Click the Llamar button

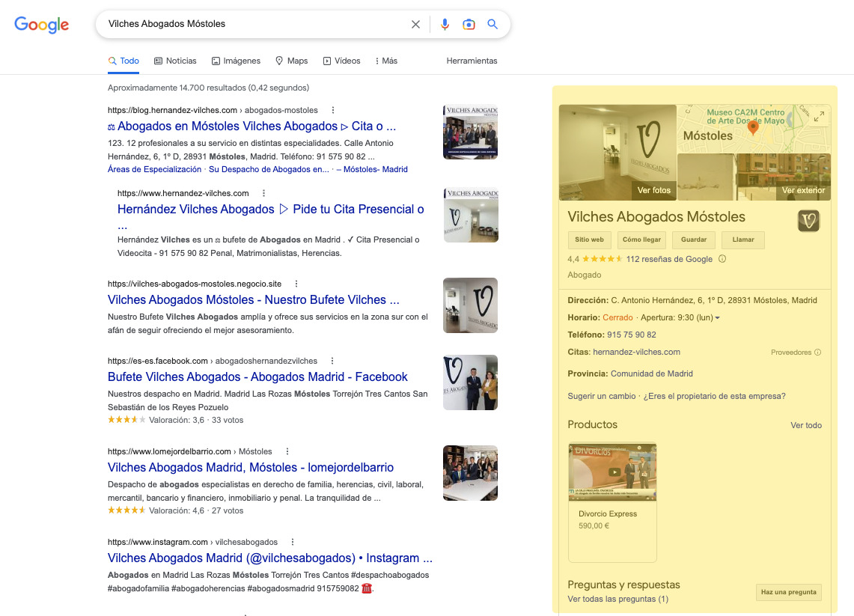[x=743, y=240]
